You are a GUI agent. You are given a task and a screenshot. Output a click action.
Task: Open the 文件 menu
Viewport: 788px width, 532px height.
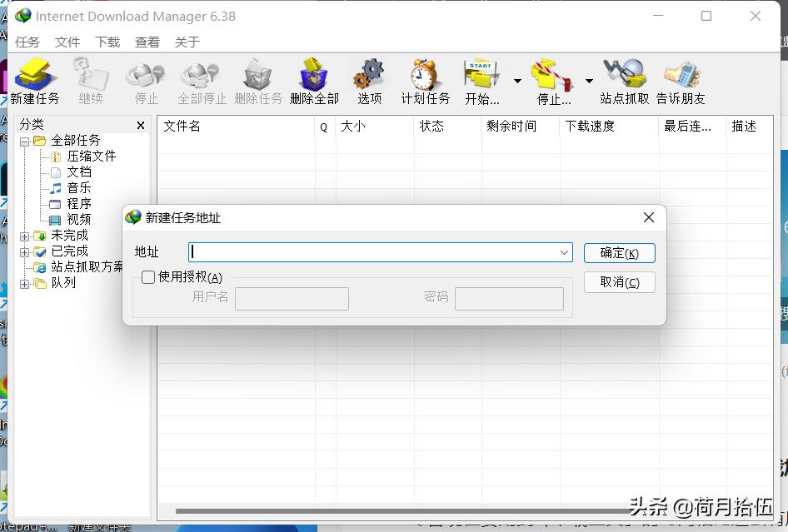coord(67,42)
